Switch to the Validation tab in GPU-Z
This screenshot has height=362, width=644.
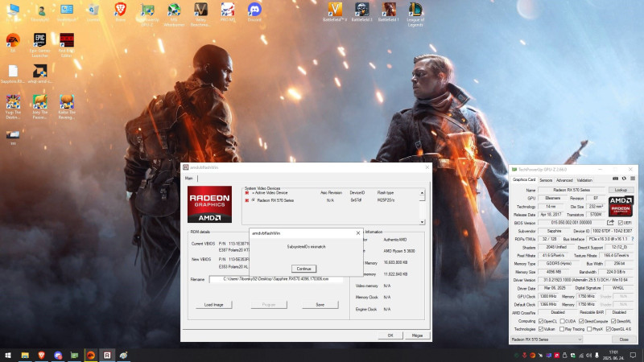584,180
